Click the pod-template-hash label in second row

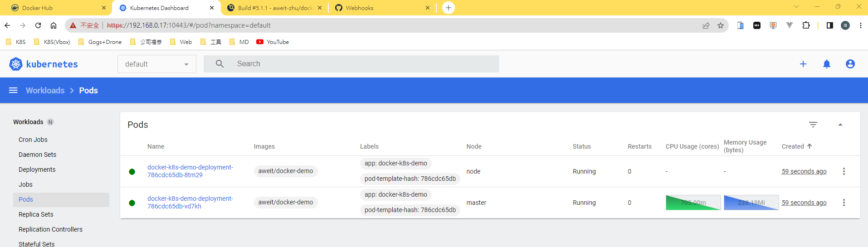[410, 210]
